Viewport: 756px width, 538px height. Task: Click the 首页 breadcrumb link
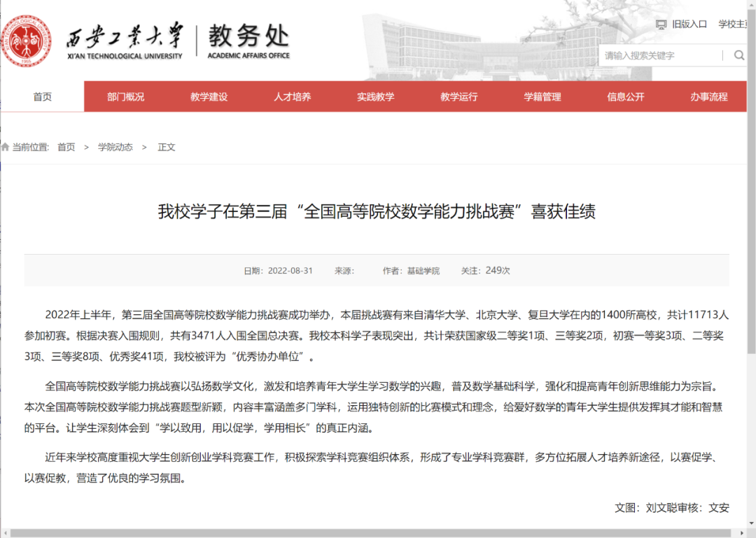coord(66,147)
